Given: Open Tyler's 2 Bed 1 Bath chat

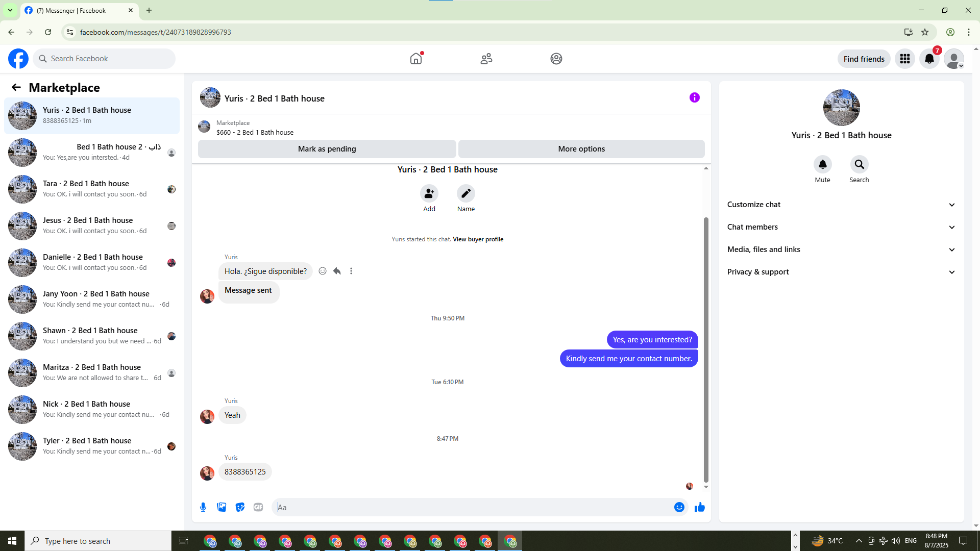Looking at the screenshot, I should [x=92, y=446].
